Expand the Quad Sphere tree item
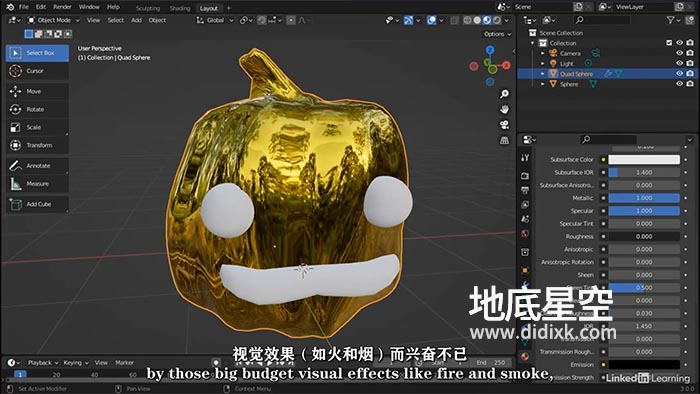The height and width of the screenshot is (394, 700). [543, 74]
